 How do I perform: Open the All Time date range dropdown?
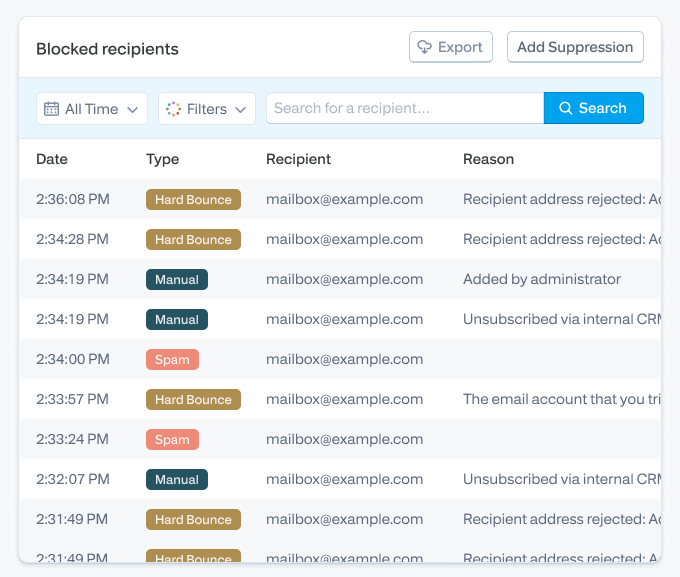click(92, 108)
